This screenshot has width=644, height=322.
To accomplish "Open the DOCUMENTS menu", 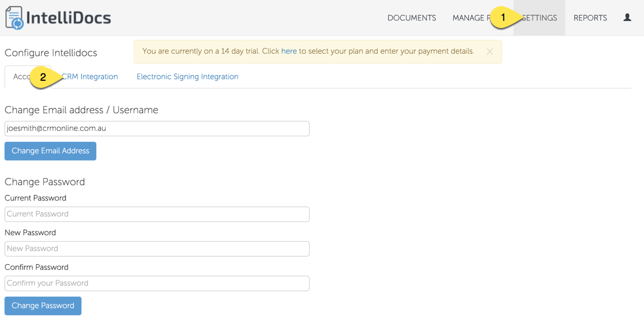I will [x=411, y=18].
